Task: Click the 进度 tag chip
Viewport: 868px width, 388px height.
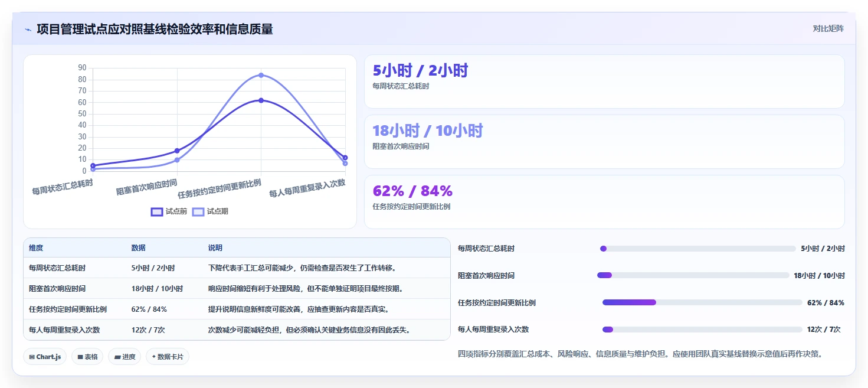Action: pos(125,357)
